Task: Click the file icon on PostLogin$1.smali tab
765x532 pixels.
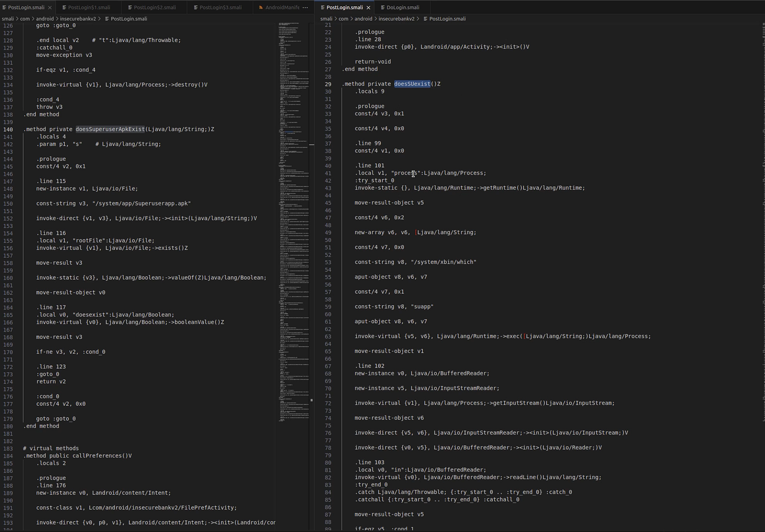Action: click(x=65, y=7)
